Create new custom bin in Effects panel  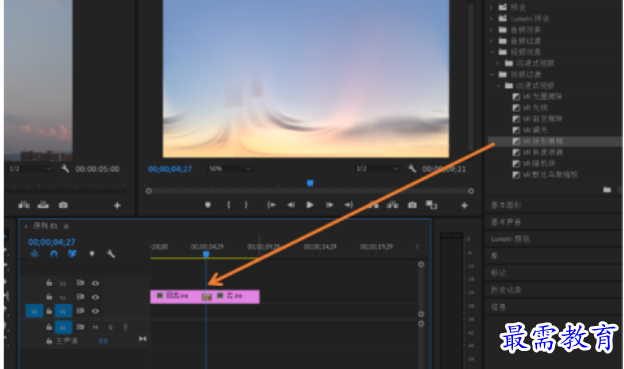point(607,190)
